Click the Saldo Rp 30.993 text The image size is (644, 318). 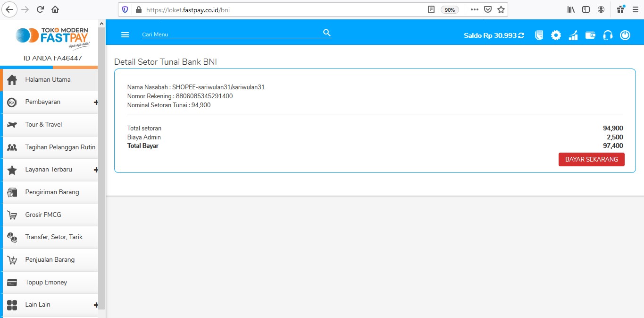pyautogui.click(x=490, y=35)
